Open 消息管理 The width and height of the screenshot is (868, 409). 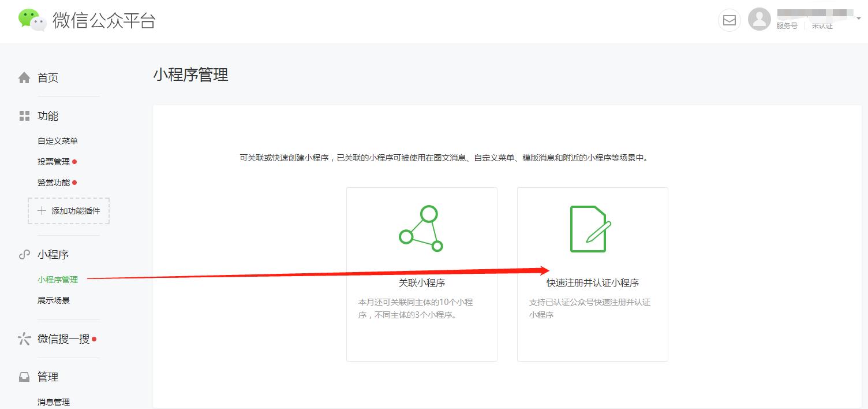point(54,402)
